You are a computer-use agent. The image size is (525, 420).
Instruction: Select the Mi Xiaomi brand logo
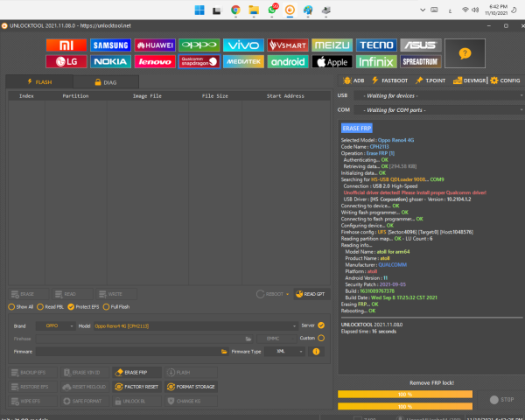click(66, 45)
